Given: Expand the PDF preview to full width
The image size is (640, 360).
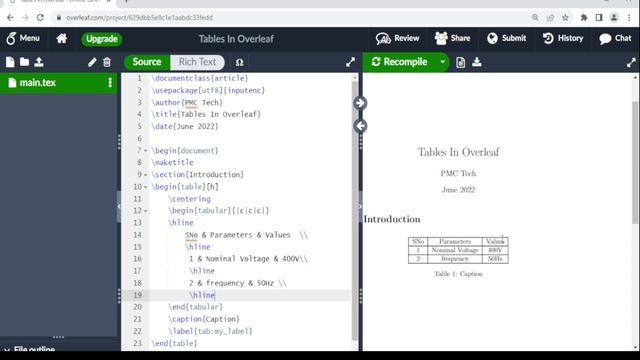Looking at the screenshot, I should (631, 62).
